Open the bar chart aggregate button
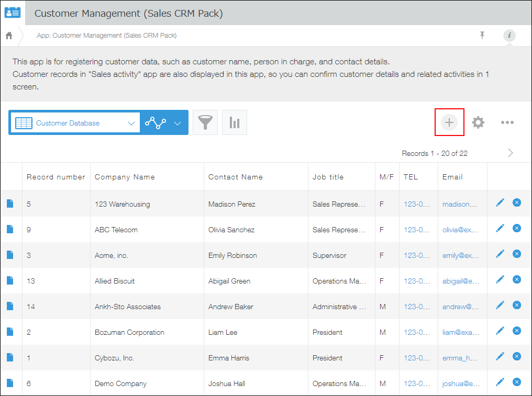The width and height of the screenshot is (532, 396). coord(235,122)
